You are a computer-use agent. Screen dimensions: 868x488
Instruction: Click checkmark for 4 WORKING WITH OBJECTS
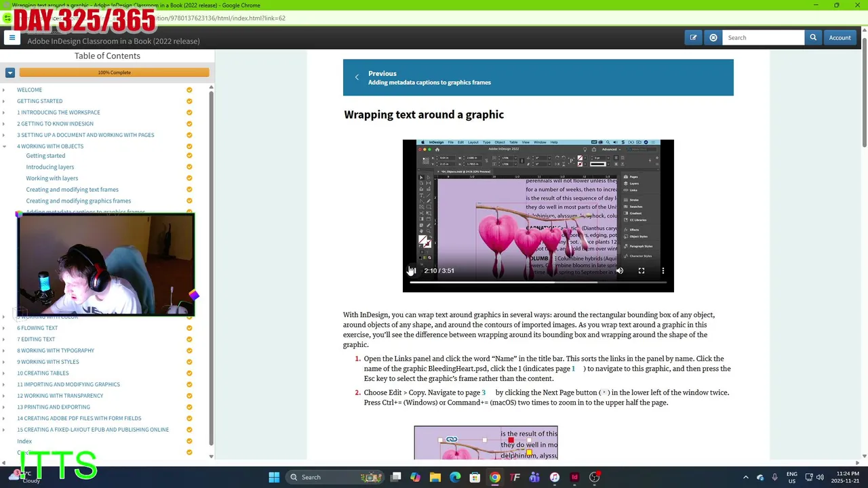189,146
